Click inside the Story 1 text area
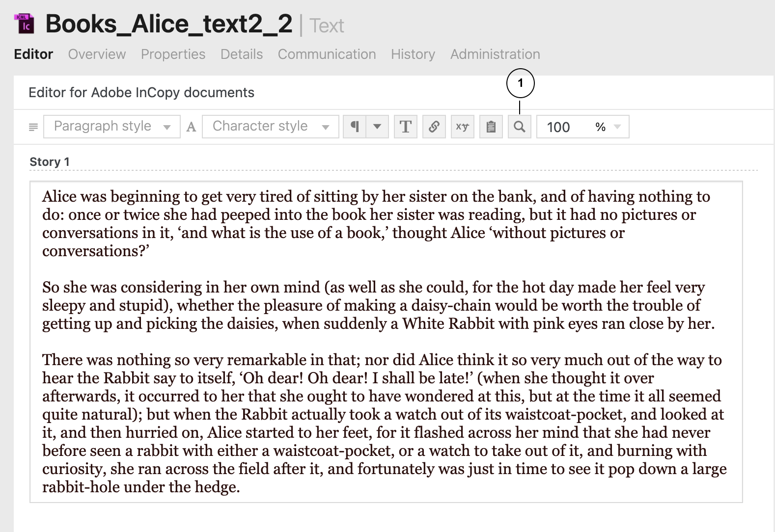775x532 pixels. 386,341
